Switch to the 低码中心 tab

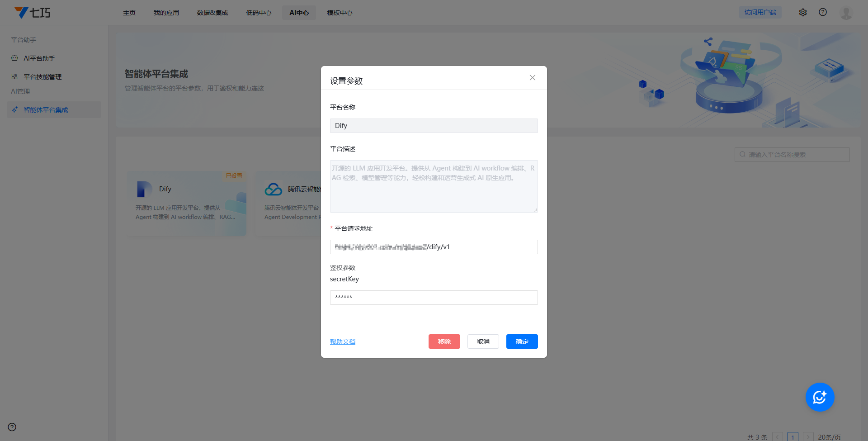259,13
